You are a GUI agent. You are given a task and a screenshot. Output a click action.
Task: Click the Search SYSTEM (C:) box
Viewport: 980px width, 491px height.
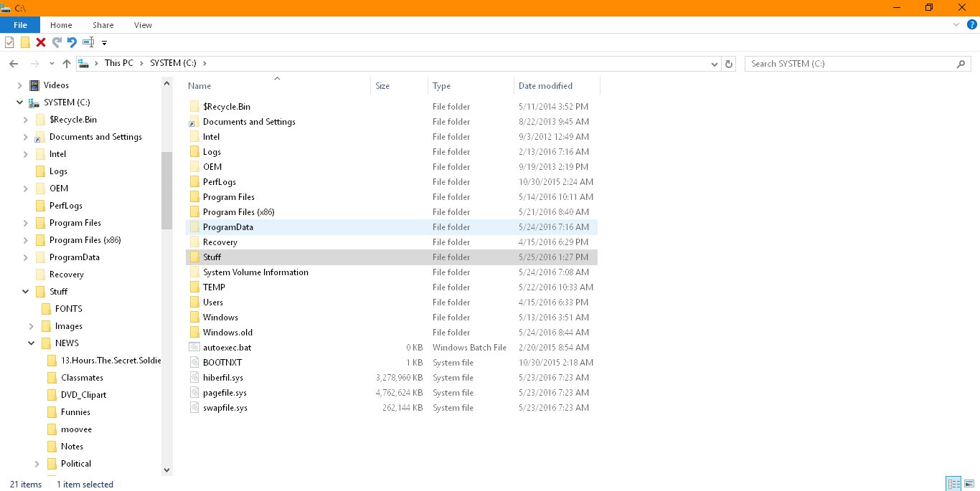pos(850,64)
